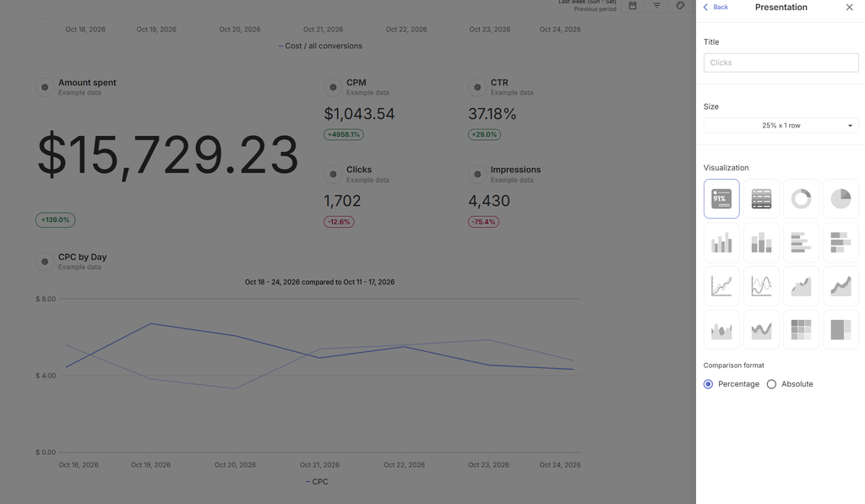Choose the stacked smooth area chart

tap(761, 330)
